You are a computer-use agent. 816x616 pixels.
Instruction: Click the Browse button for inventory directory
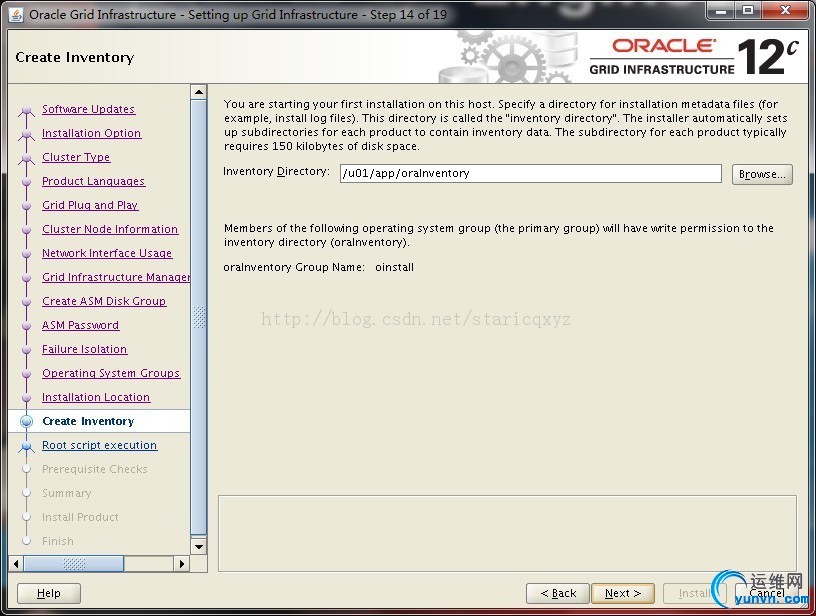(x=762, y=174)
